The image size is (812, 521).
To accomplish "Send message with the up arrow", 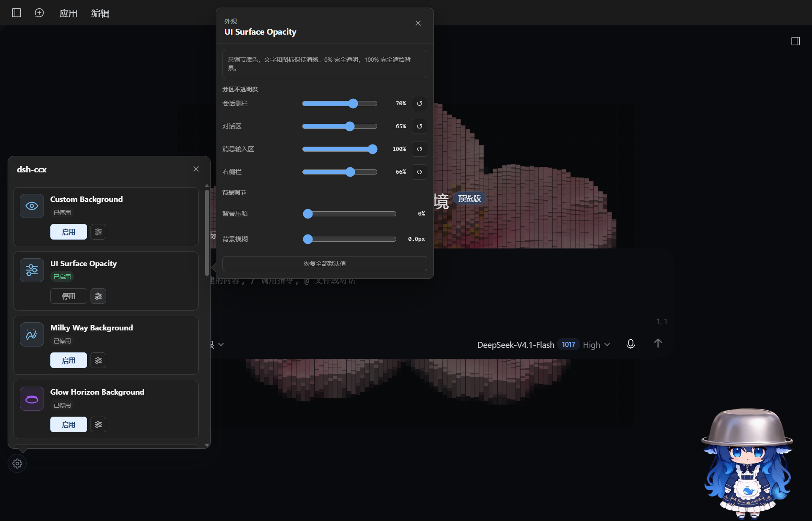I will [658, 343].
